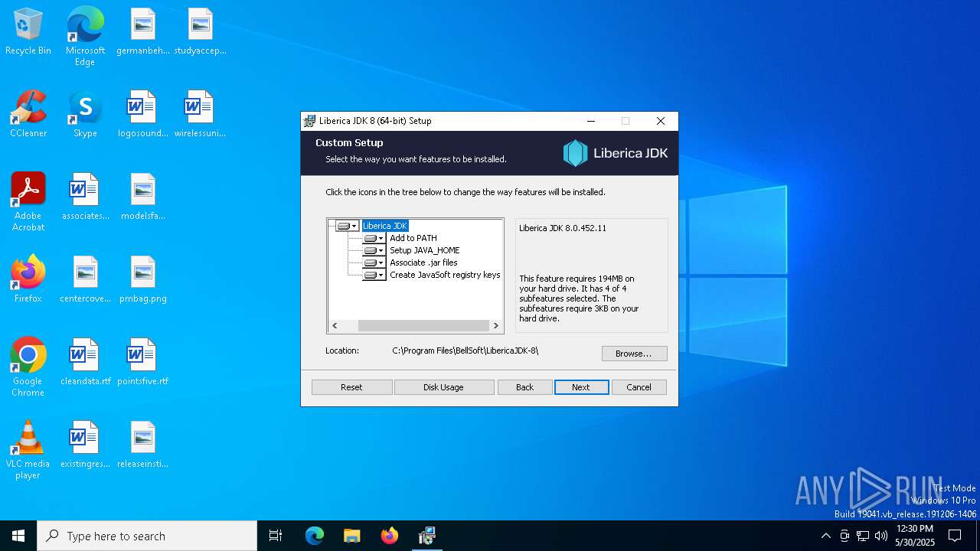Minimize the Liberica JDK Setup window
Viewport: 980px width, 551px height.
pyautogui.click(x=591, y=121)
